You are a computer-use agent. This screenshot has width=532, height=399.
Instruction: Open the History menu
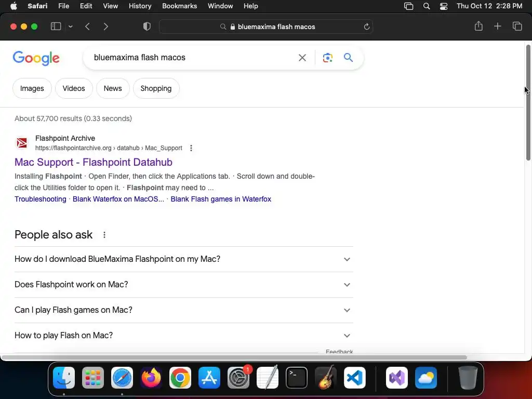(x=140, y=6)
